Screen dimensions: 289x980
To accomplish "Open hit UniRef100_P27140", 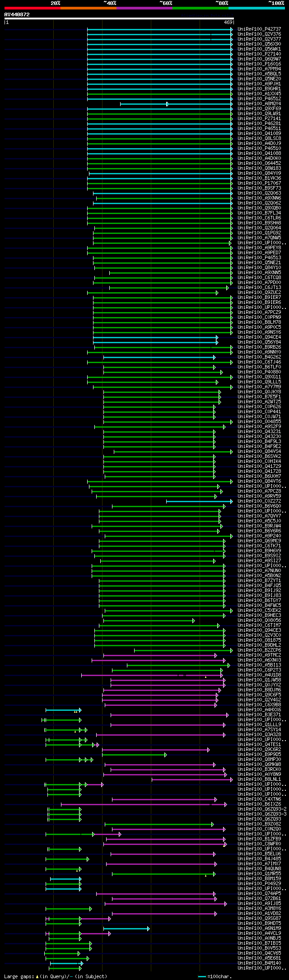I will click(259, 54).
